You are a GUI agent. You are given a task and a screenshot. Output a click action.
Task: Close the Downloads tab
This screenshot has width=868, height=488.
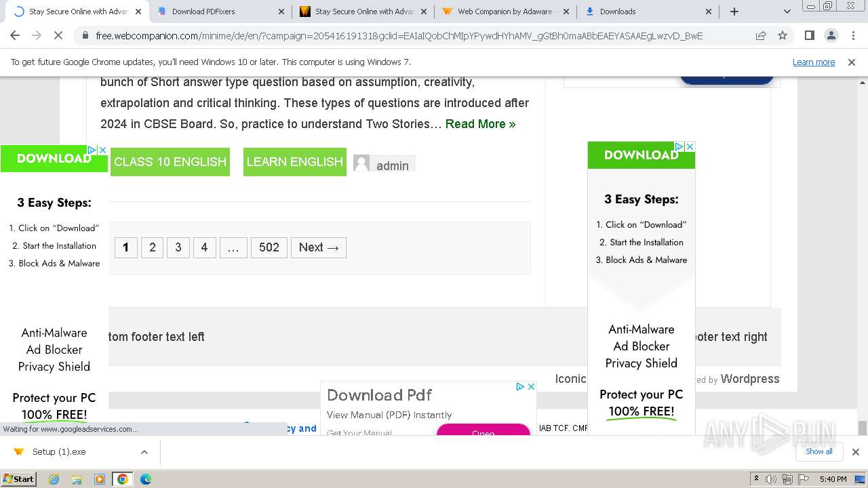click(709, 12)
